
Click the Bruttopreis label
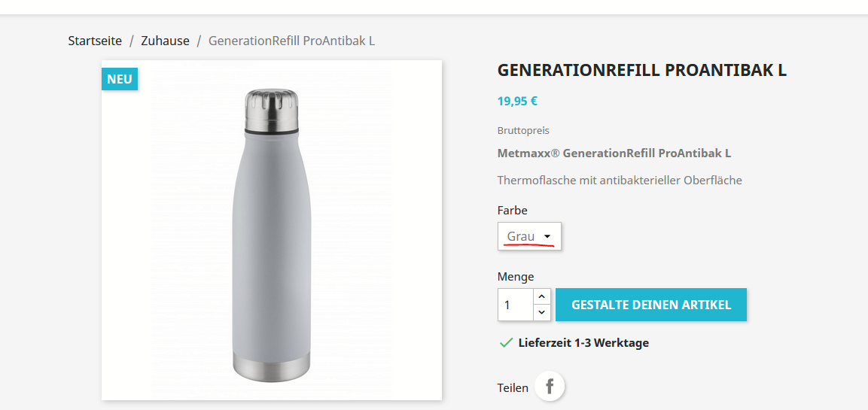523,130
